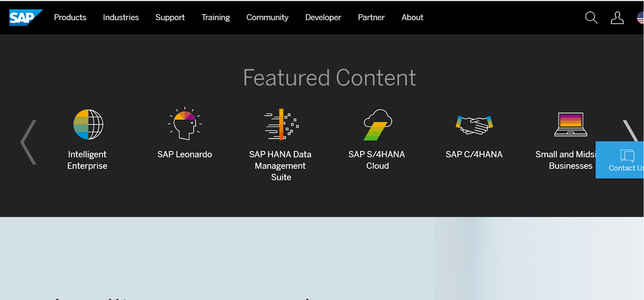Image resolution: width=644 pixels, height=300 pixels.
Task: Open the About menu
Action: pyautogui.click(x=412, y=17)
